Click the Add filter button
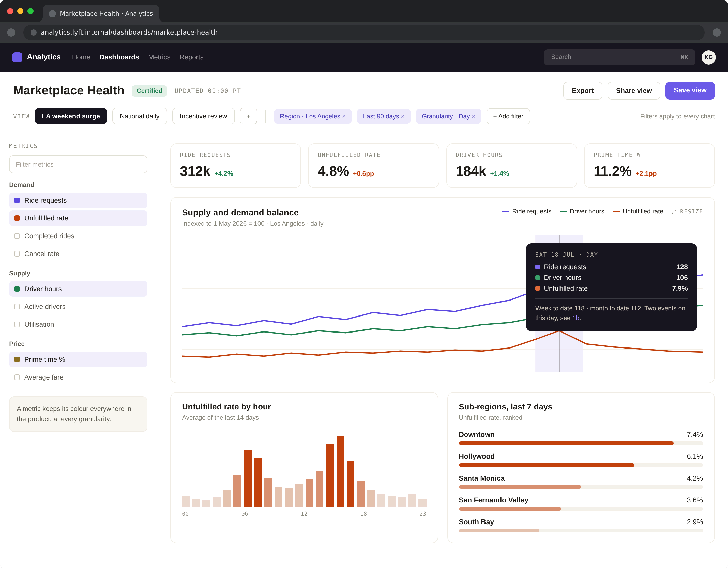728x569 pixels. tap(508, 116)
